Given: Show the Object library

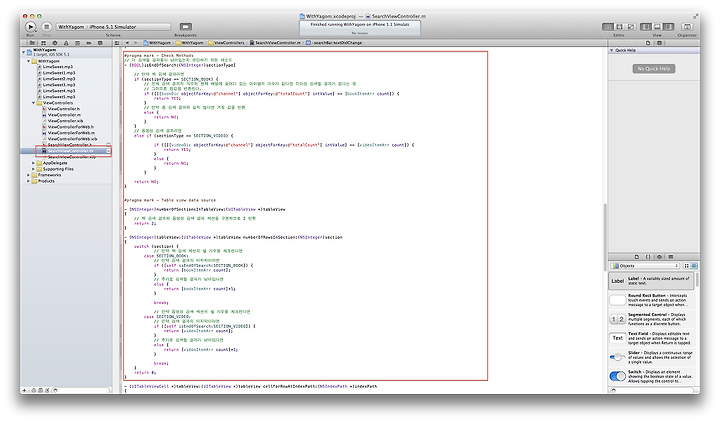Looking at the screenshot, I should (659, 257).
